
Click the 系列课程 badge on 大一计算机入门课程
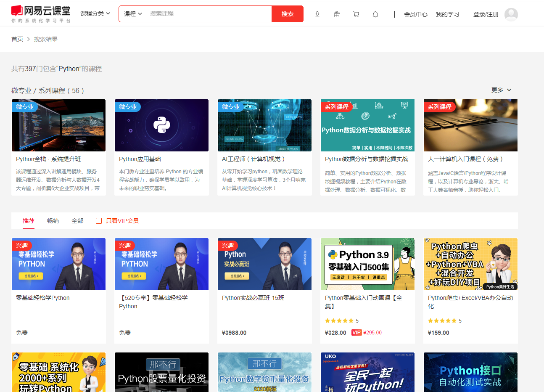[x=439, y=107]
